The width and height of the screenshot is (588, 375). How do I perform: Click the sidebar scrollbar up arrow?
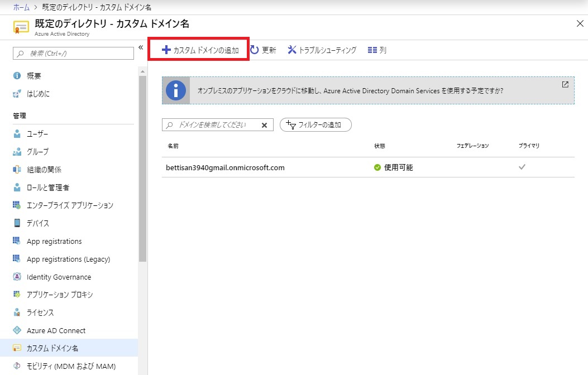click(142, 71)
